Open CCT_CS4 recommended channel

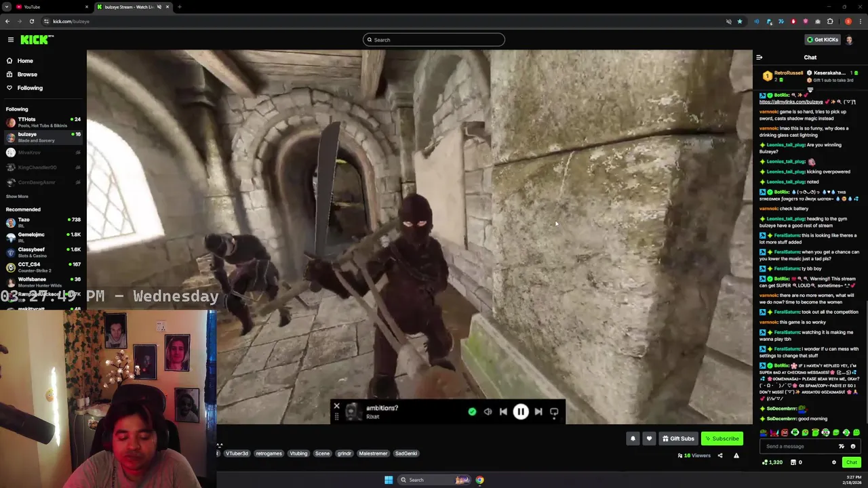43,267
